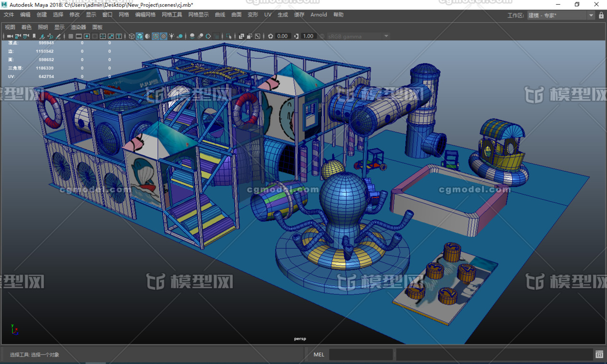Click the smooth shade all cube icon

140,36
